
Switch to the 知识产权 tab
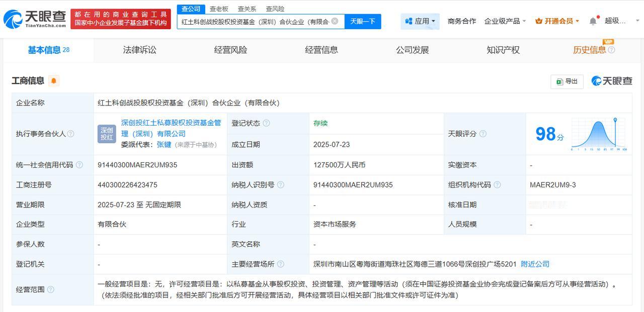pyautogui.click(x=503, y=50)
